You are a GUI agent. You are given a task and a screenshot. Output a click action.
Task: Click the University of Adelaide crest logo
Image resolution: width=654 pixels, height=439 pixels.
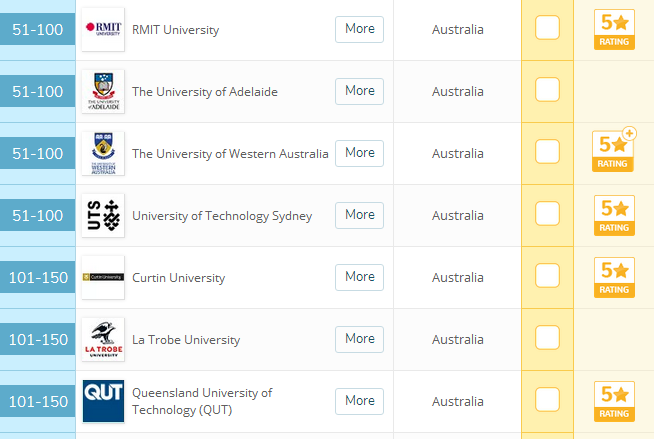point(103,91)
